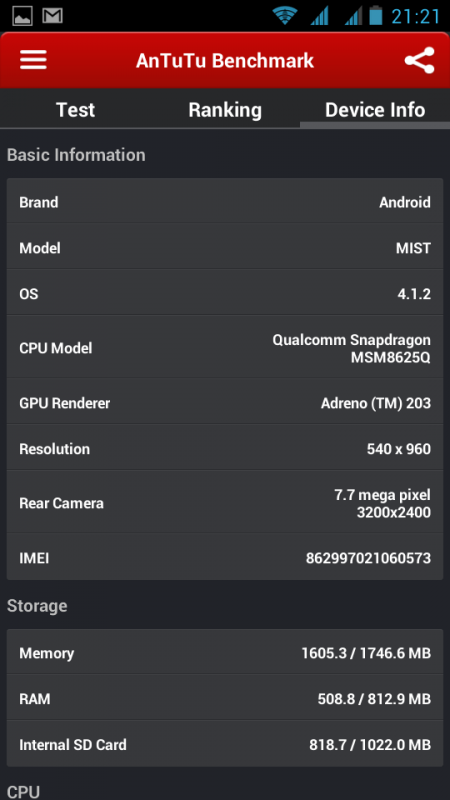Tap the Wi-Fi status icon
This screenshot has height=800, width=450.
285,15
